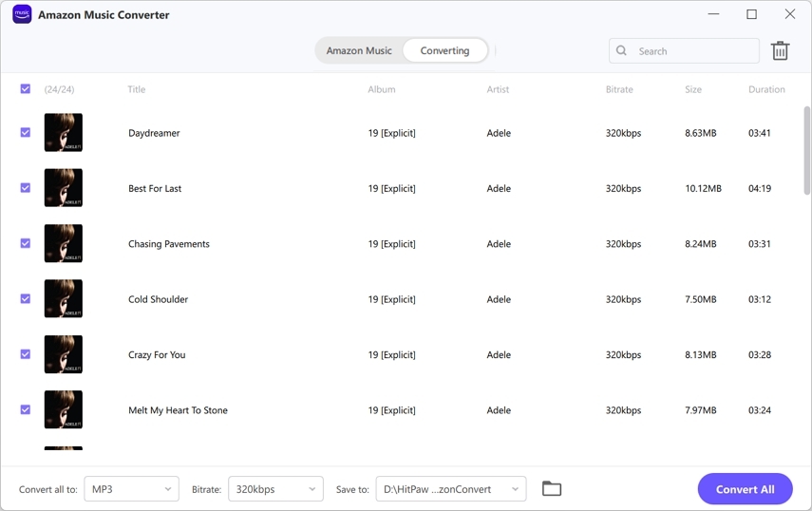Select the Best For Last title
This screenshot has width=812, height=511.
click(155, 188)
